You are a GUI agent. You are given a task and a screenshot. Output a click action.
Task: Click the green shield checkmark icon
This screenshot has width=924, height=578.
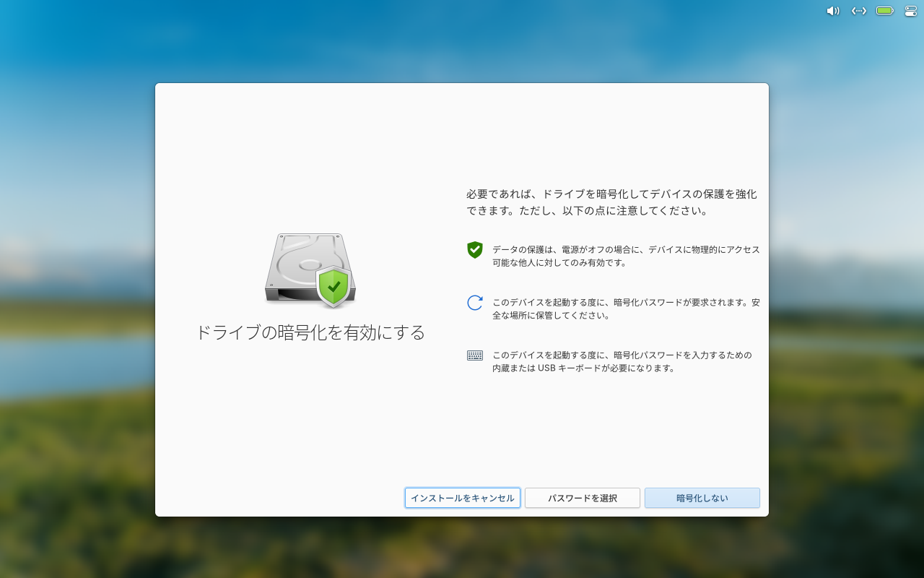(474, 250)
